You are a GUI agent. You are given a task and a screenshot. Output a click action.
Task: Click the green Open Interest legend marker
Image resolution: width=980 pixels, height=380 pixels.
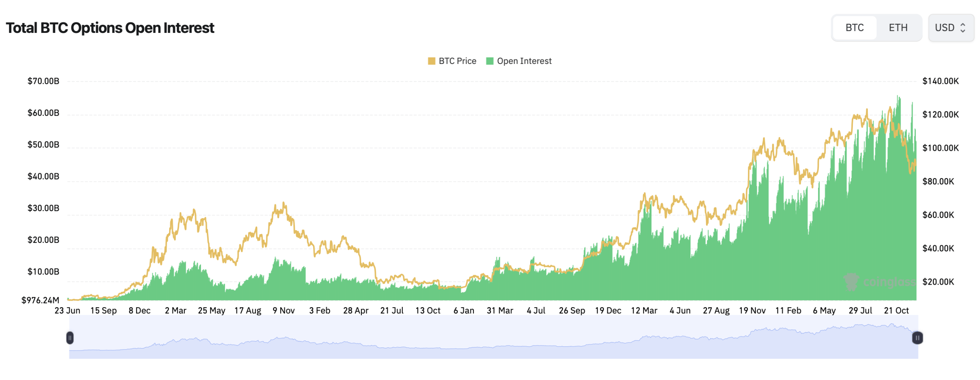pos(490,61)
